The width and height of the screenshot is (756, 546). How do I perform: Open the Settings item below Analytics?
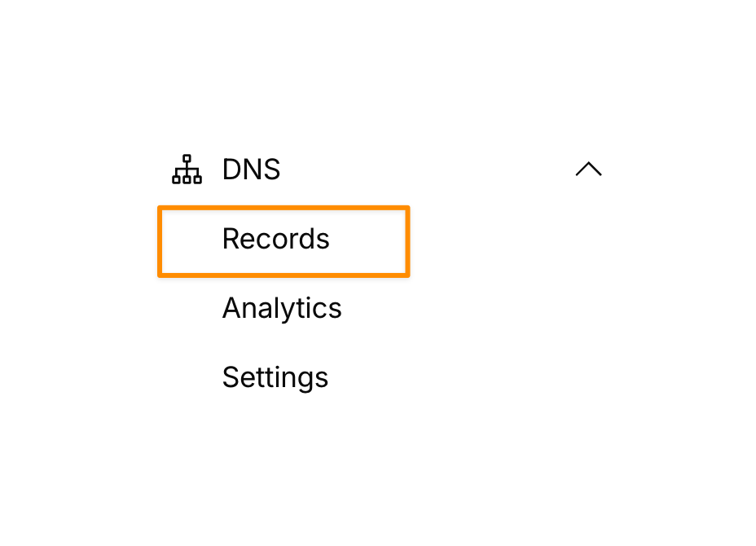coord(275,378)
